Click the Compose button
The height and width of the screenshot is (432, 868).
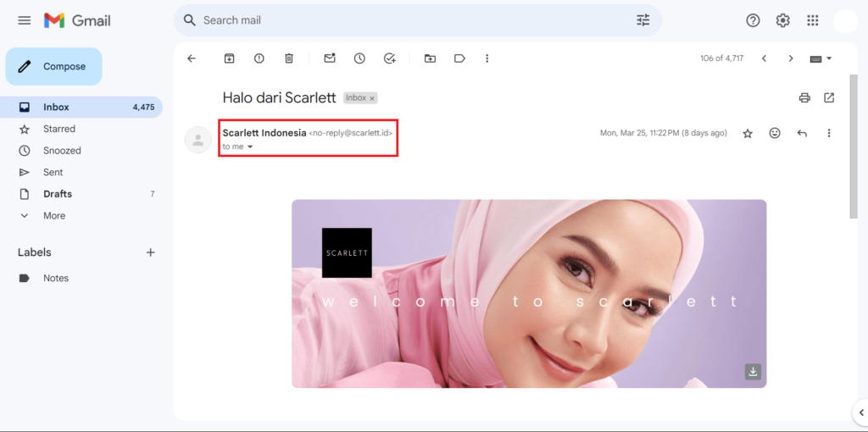pos(53,66)
